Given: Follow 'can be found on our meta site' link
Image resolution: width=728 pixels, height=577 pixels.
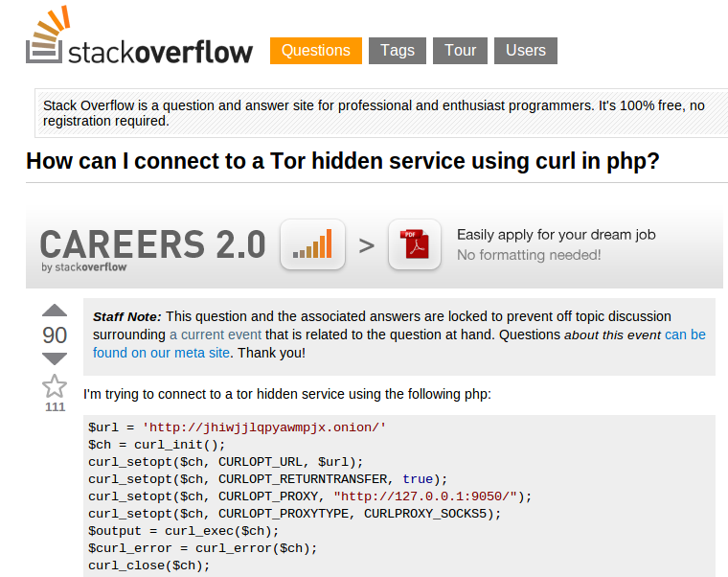Looking at the screenshot, I should 399,344.
